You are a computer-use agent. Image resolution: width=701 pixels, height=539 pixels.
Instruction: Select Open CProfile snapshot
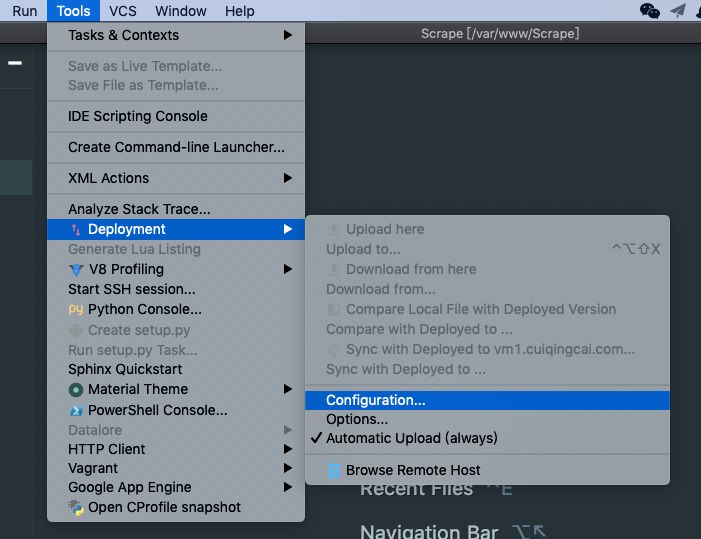[176, 507]
